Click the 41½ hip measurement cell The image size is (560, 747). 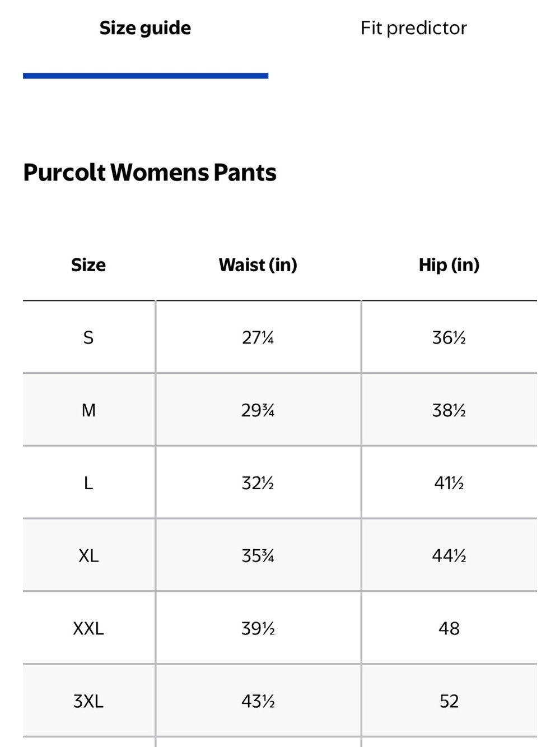pyautogui.click(x=449, y=483)
